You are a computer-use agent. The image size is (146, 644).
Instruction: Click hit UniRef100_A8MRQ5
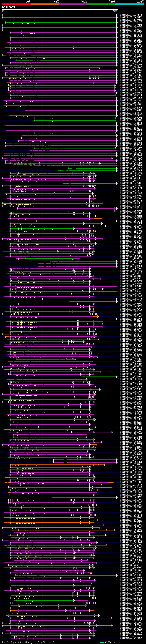coord(131,286)
